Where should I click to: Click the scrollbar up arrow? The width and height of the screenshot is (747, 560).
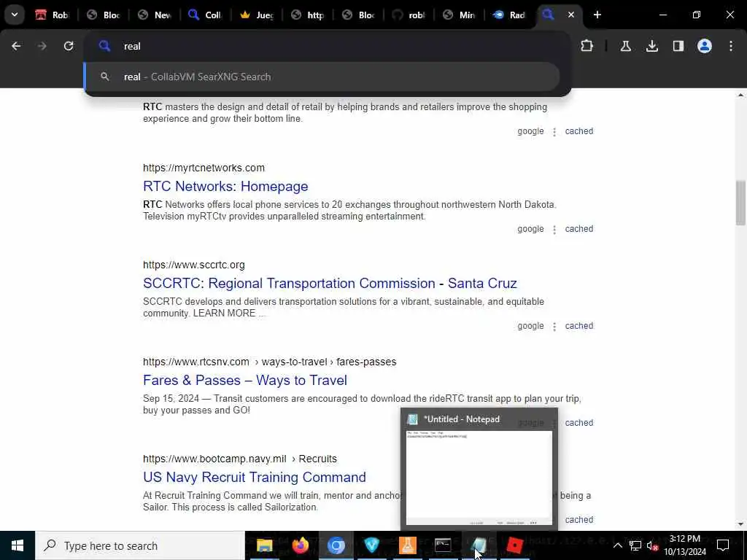pos(740,96)
